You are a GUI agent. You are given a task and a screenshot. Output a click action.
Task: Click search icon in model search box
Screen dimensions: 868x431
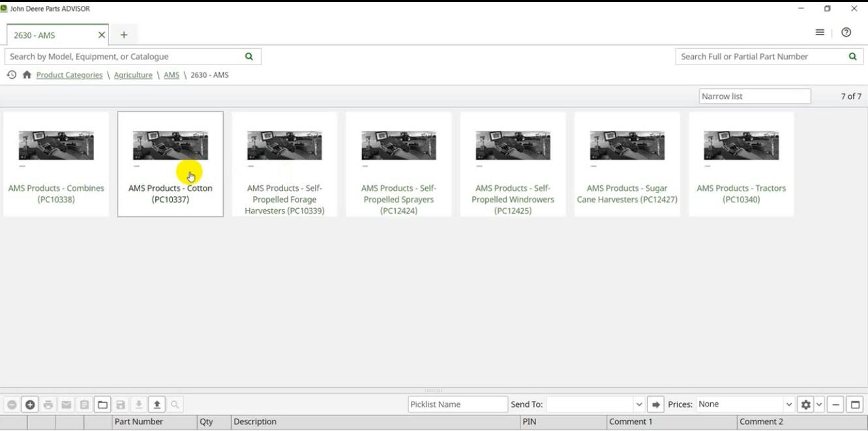click(249, 57)
